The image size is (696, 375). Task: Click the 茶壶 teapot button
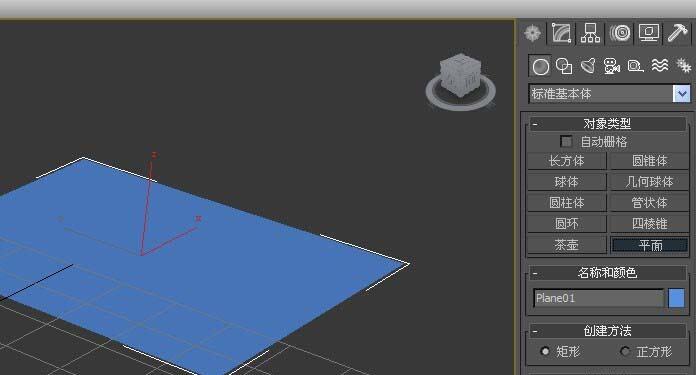coord(566,245)
